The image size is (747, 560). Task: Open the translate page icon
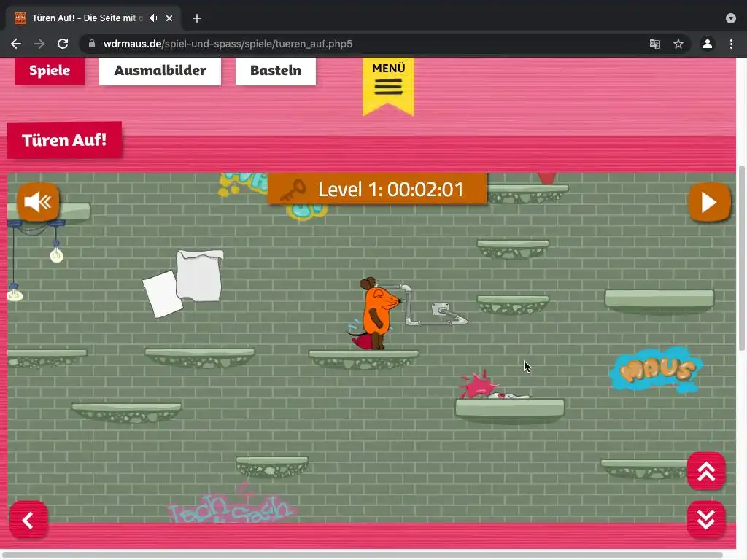tap(655, 44)
